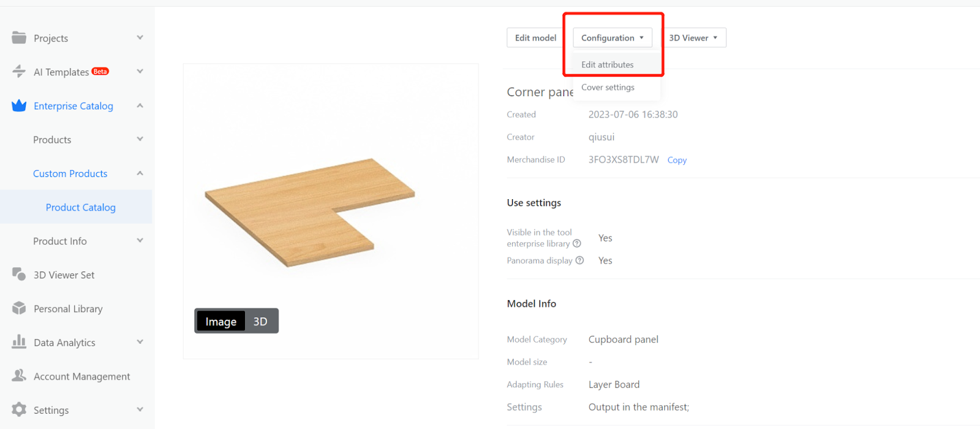The height and width of the screenshot is (429, 980).
Task: Switch preview to 3D mode
Action: coord(260,321)
